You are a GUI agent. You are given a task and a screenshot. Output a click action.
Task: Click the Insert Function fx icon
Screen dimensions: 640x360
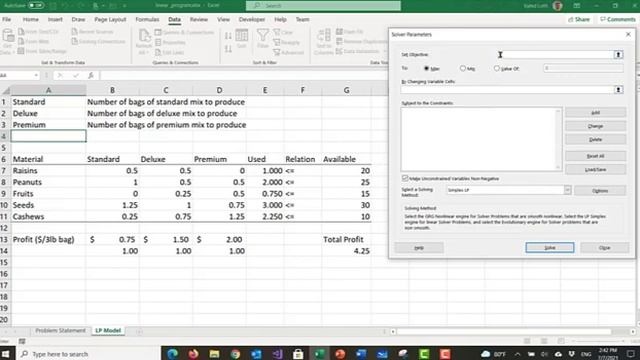(x=91, y=76)
